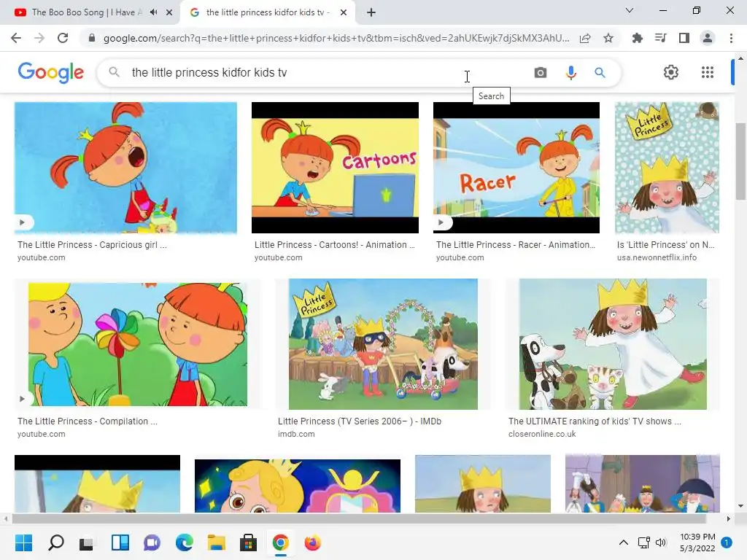This screenshot has width=747, height=560.
Task: Open 'Little Princess (TV Series 2006– ) - IMDb' link
Action: (x=360, y=421)
